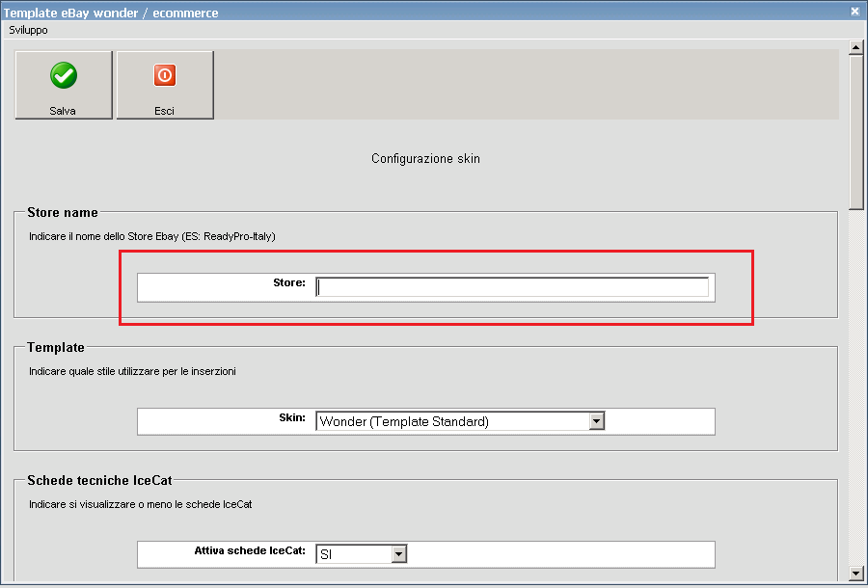Click the 'Schede tecniche IceCat' group title
This screenshot has height=588, width=868.
(99, 480)
